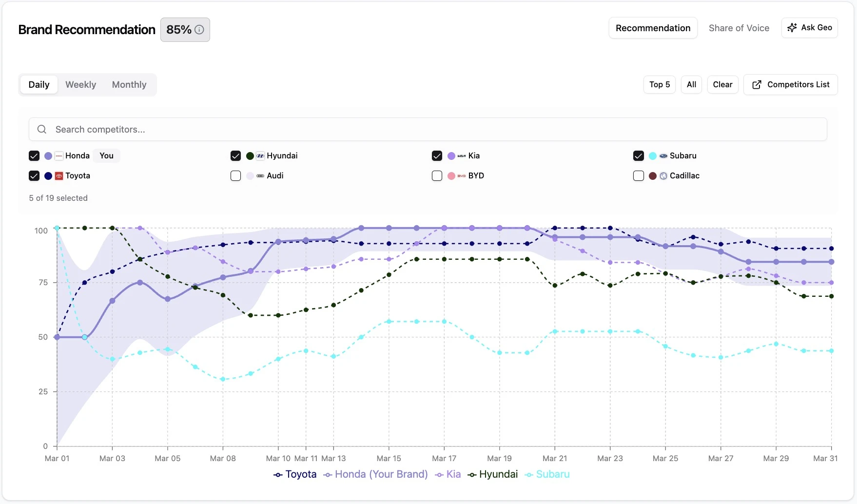Click the Toyota brand logo icon

click(x=59, y=176)
